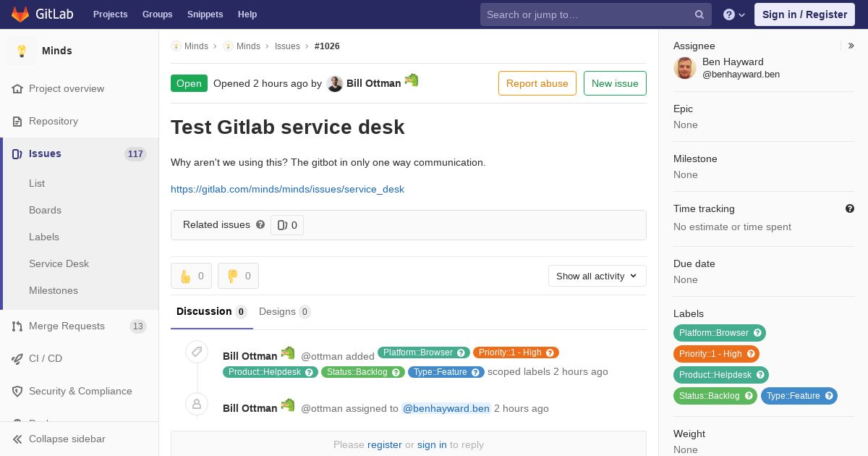Collapse sidebar using chevrons button

(17, 439)
